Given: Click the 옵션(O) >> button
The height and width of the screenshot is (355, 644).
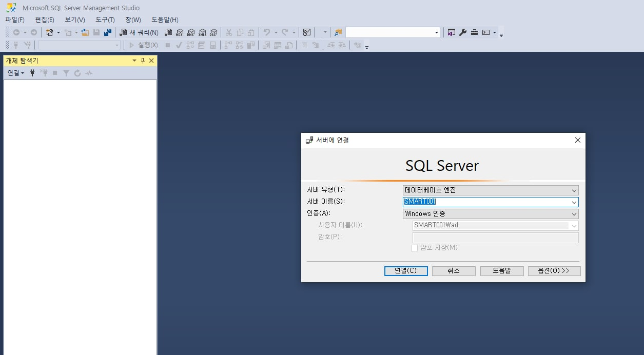Looking at the screenshot, I should (x=554, y=271).
